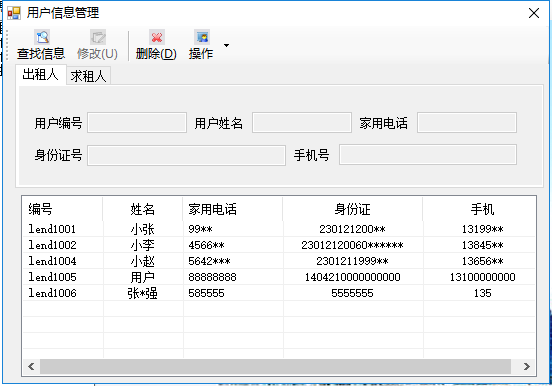Click the 操作 toolbar icon
Viewport: 552px width, 386px height.
click(x=202, y=37)
